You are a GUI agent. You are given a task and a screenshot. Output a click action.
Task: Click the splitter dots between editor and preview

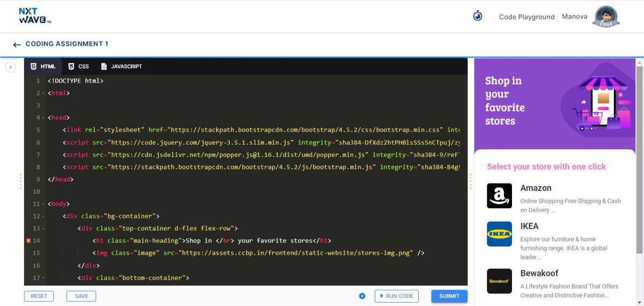[x=471, y=181]
